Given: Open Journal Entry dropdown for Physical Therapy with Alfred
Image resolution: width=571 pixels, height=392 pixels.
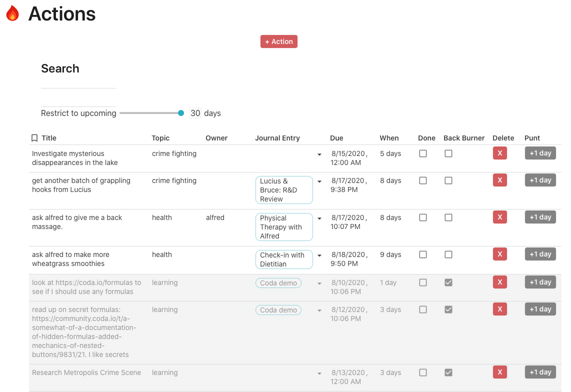Looking at the screenshot, I should point(319,218).
